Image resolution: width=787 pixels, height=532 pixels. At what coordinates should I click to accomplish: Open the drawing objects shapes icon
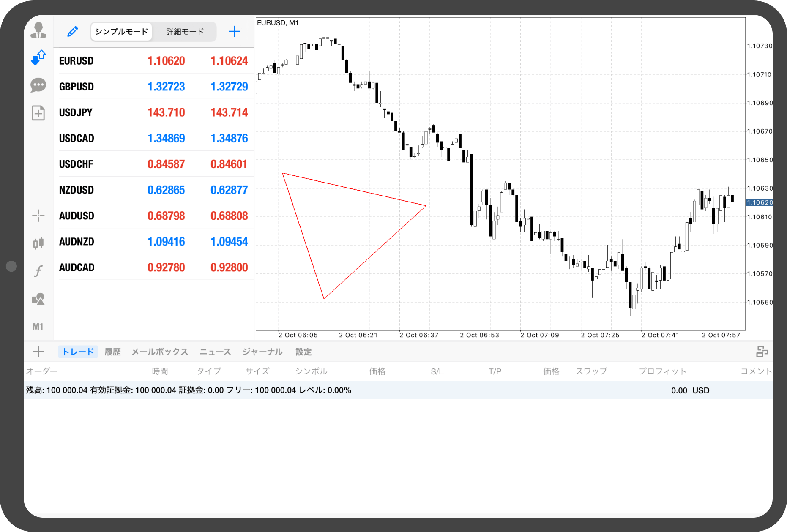(38, 299)
